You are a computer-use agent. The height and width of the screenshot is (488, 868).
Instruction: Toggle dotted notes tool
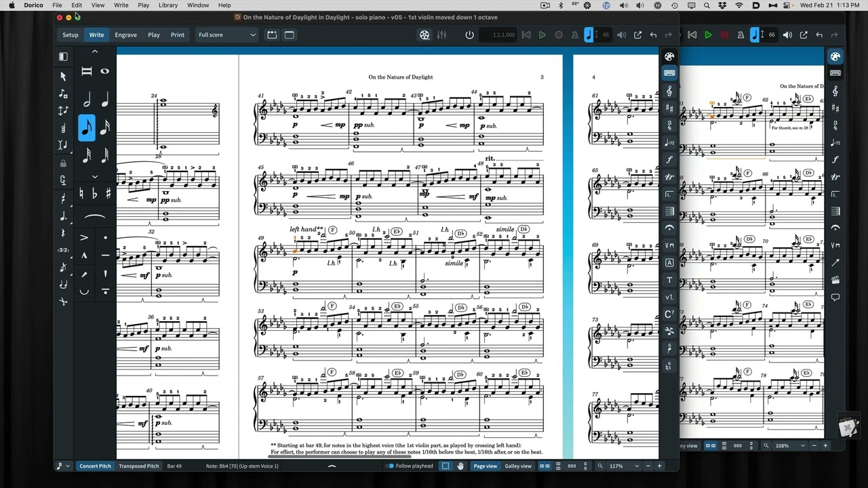63,216
